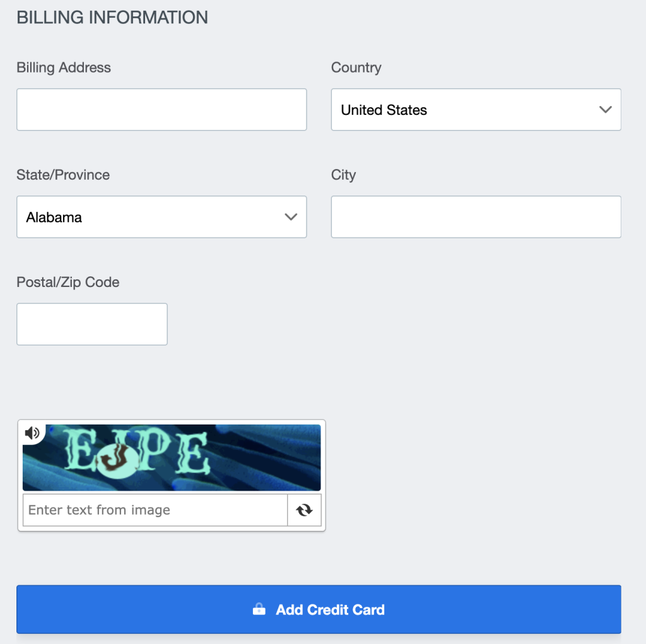This screenshot has height=644, width=646.
Task: Reload the CAPTCHA image with the circular arrows
Action: click(x=304, y=510)
